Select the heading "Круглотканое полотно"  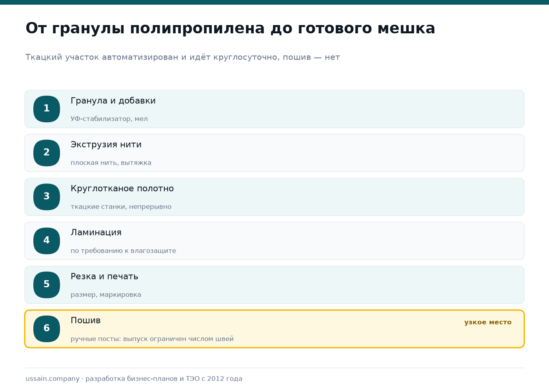(122, 189)
